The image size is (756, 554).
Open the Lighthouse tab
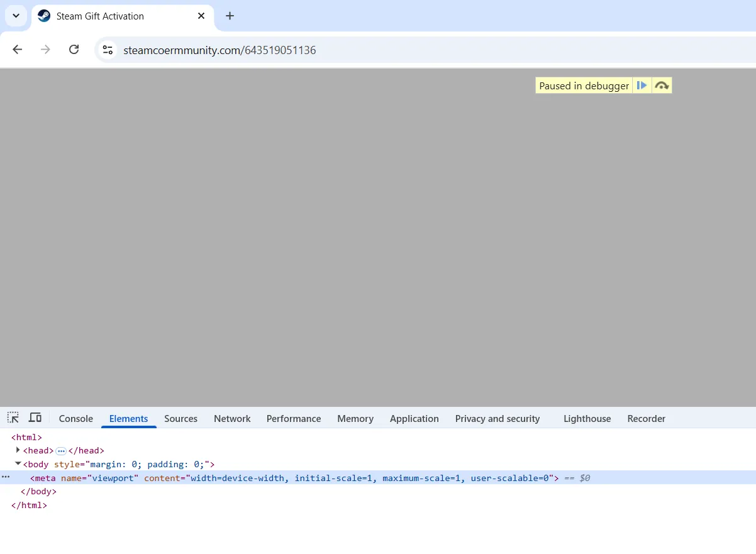pyautogui.click(x=587, y=419)
